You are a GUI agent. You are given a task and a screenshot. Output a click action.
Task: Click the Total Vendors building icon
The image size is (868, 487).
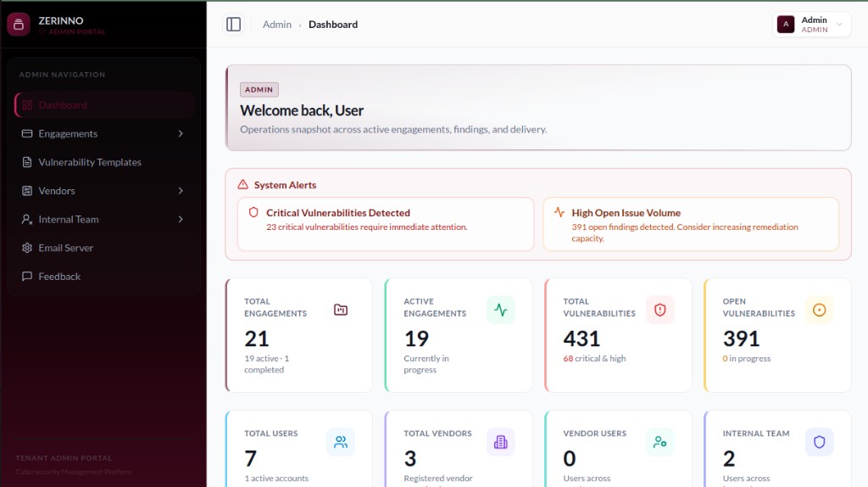500,442
